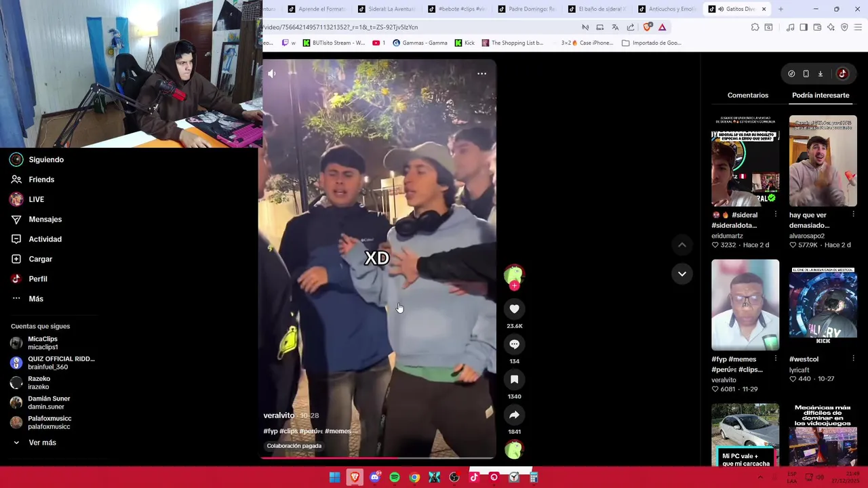The height and width of the screenshot is (488, 868).
Task: Save video with the bookmark icon
Action: click(514, 380)
